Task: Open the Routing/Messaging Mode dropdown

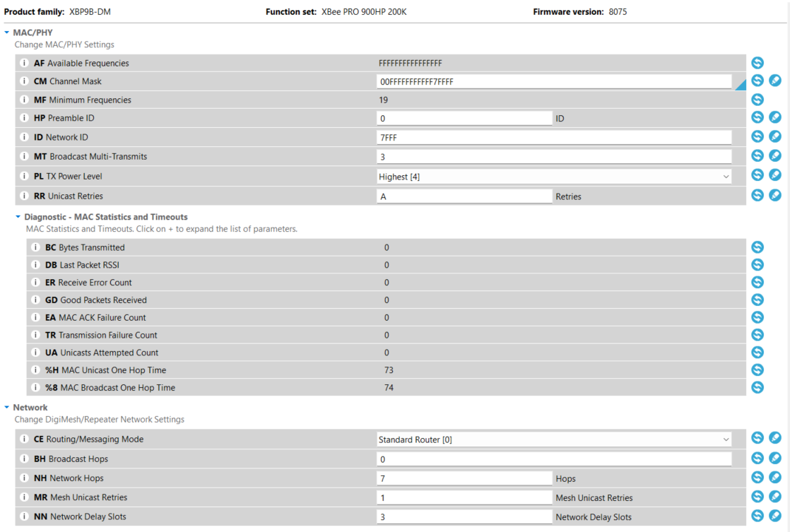Action: pyautogui.click(x=554, y=439)
